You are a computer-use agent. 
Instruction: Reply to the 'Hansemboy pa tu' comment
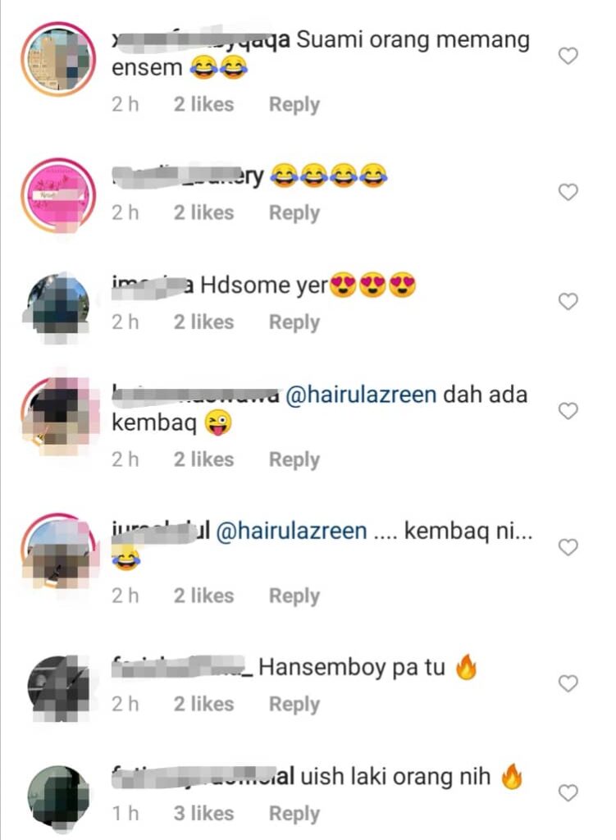point(294,705)
